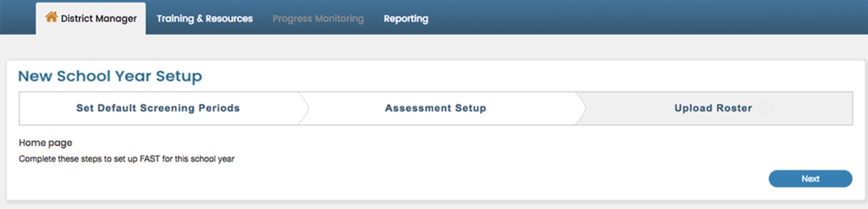The height and width of the screenshot is (209, 868).
Task: Click the word Periods in the first step
Action: [x=219, y=108]
